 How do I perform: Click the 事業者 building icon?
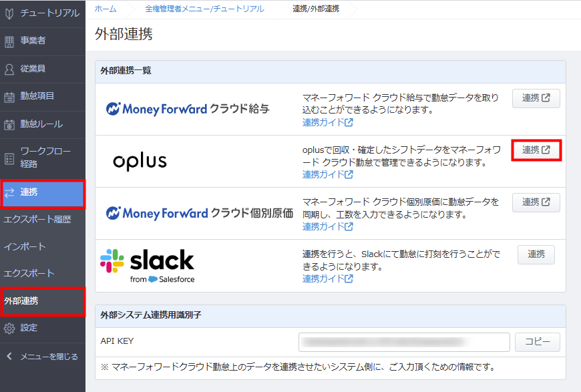coord(9,41)
